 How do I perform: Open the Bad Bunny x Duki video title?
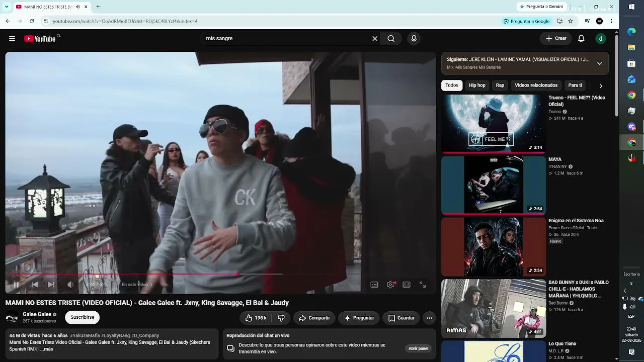tap(579, 289)
